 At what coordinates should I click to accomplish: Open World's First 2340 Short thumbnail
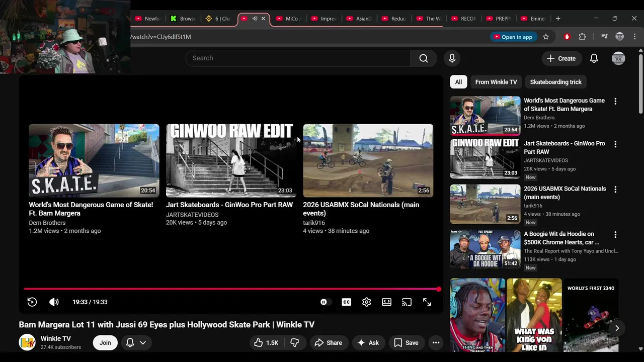click(591, 315)
